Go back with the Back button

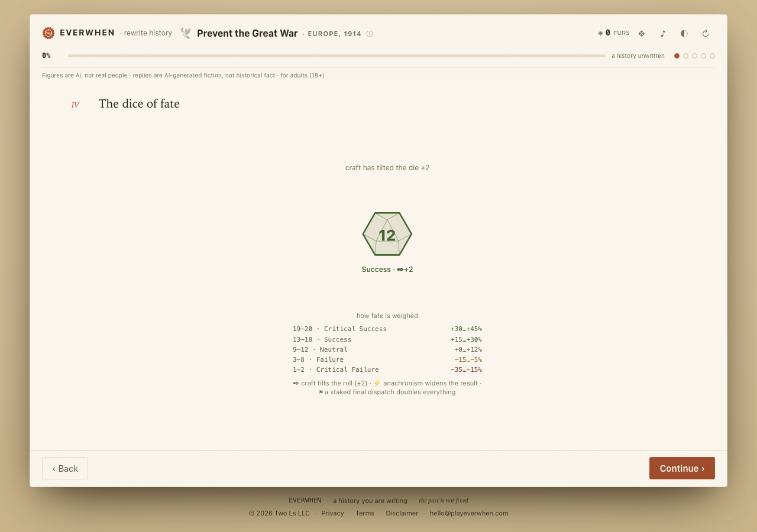(65, 468)
